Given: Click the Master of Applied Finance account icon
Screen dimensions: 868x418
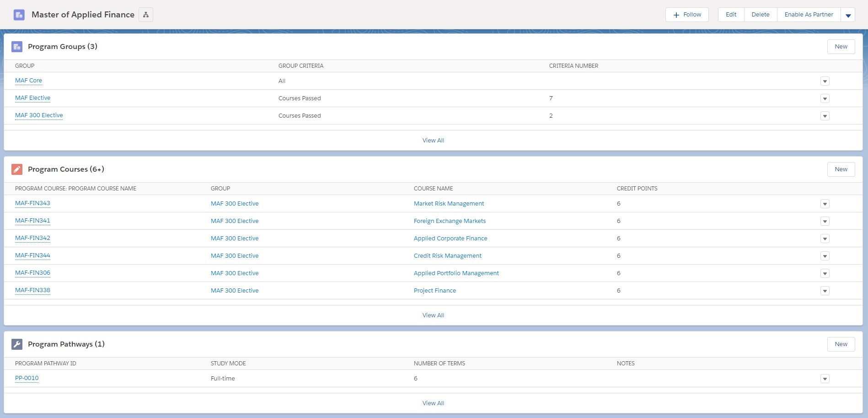Looking at the screenshot, I should pyautogui.click(x=19, y=15).
